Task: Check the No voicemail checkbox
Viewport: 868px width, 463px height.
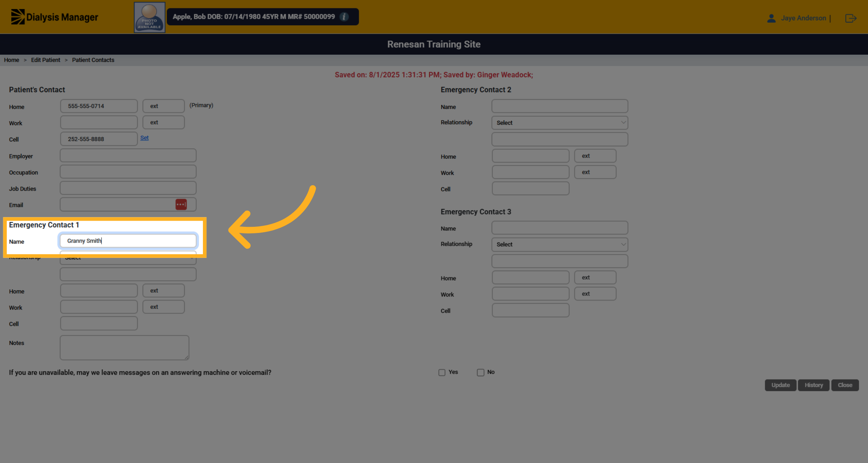Action: coord(480,372)
